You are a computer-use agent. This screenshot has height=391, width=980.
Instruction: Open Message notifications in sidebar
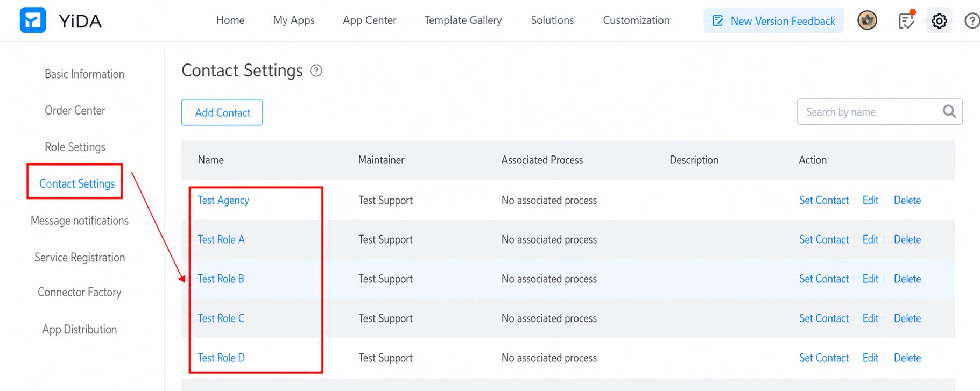(80, 221)
